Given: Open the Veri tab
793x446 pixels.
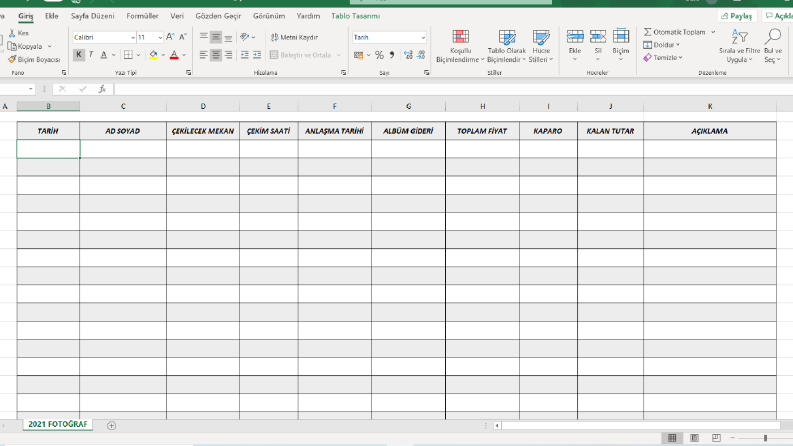Looking at the screenshot, I should pos(177,16).
